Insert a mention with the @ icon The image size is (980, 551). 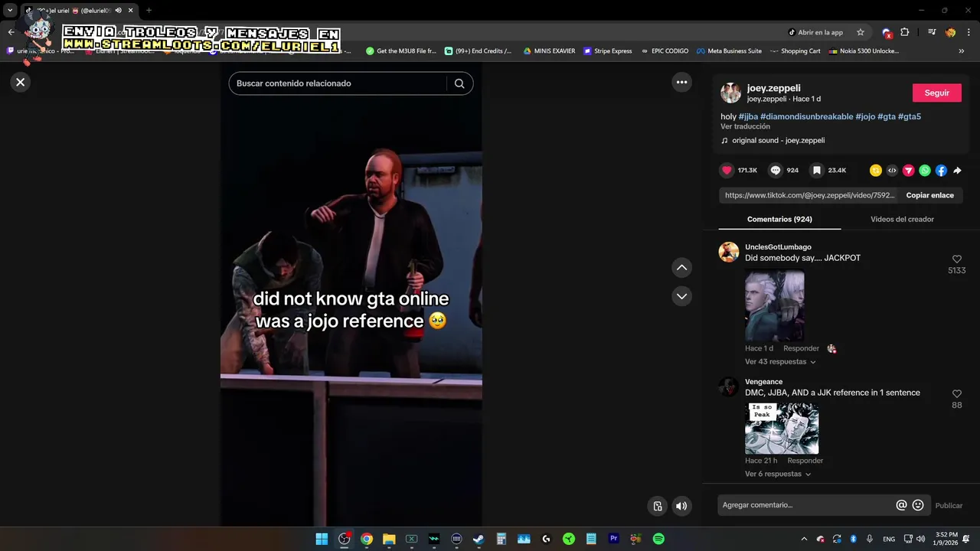[901, 505]
